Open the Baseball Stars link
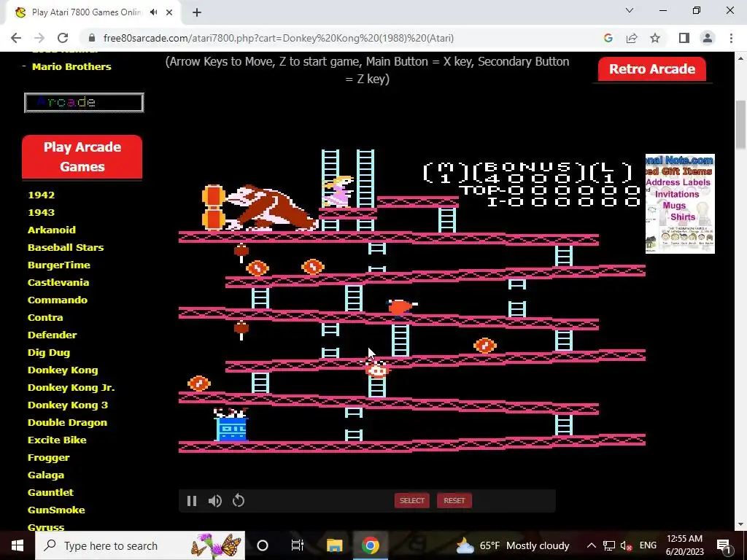The width and height of the screenshot is (747, 560). click(65, 248)
